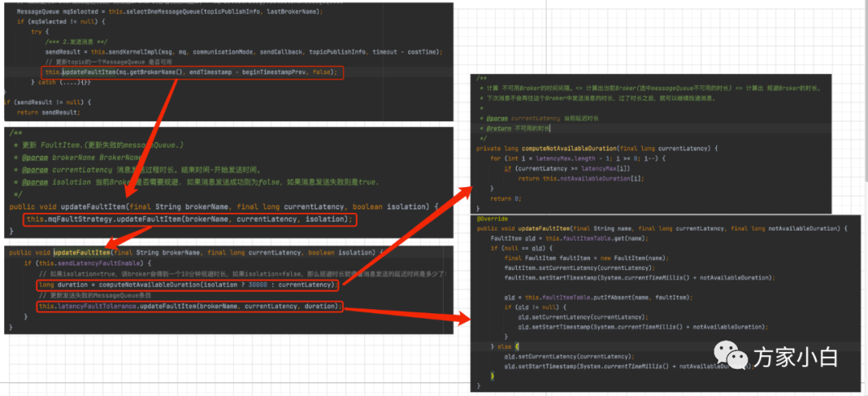
Task: Click the highlighted brace after else
Action: tap(517, 346)
